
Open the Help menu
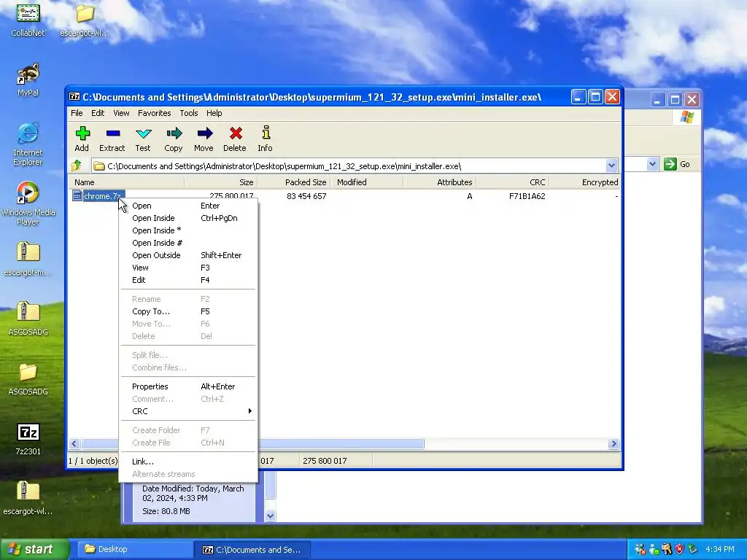coord(214,113)
